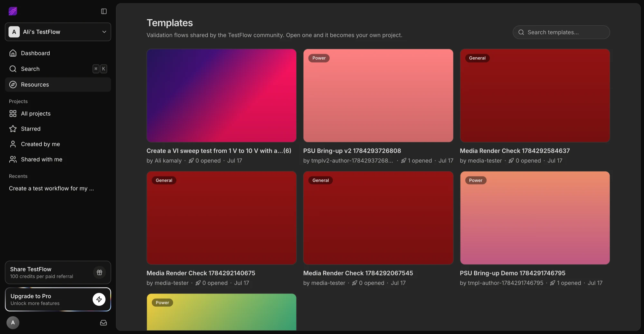The width and height of the screenshot is (644, 334).
Task: Click General tag on Media Render Check 1784292067545
Action: [x=321, y=180]
